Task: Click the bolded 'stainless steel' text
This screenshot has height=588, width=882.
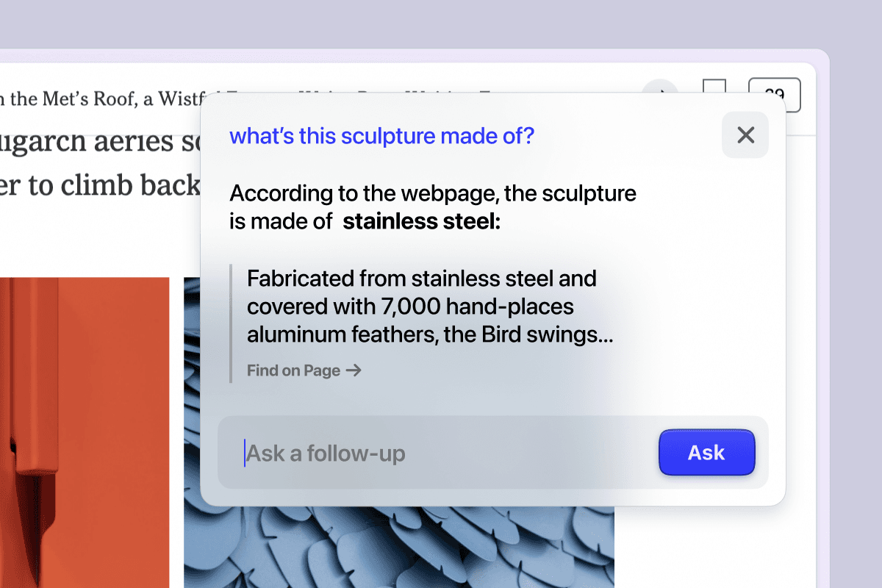Action: 420,220
